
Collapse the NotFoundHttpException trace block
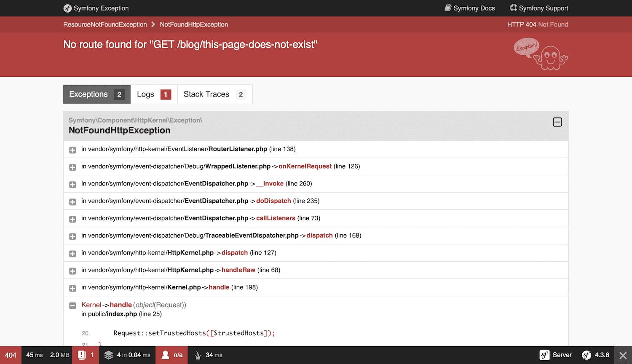point(557,122)
